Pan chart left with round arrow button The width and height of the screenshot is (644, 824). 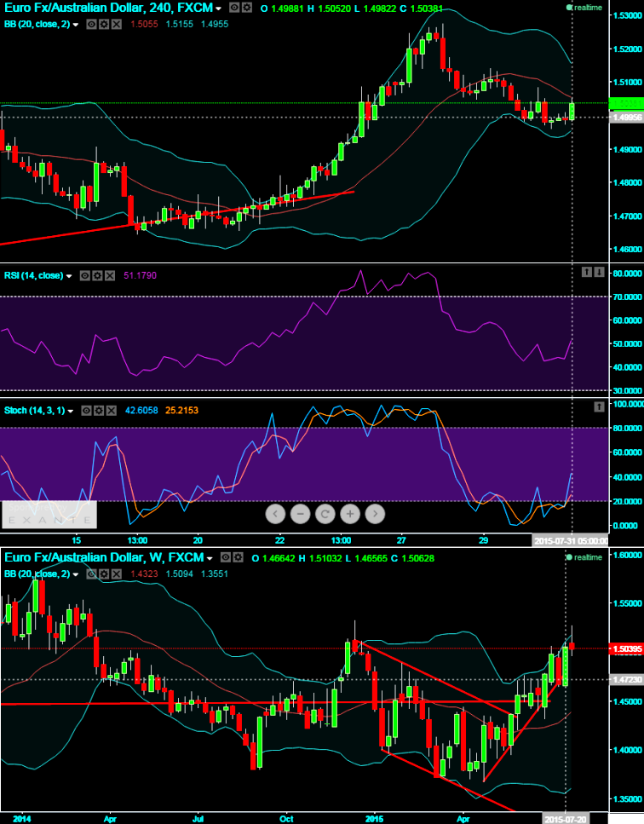tap(275, 514)
